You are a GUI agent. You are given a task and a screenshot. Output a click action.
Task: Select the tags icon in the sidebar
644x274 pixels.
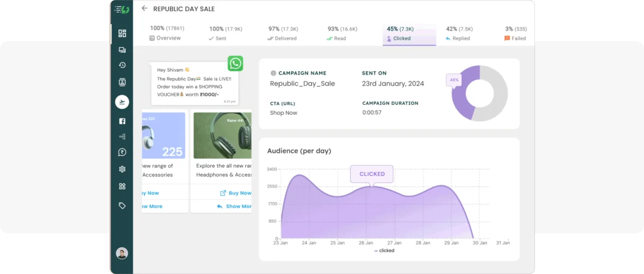click(x=122, y=205)
